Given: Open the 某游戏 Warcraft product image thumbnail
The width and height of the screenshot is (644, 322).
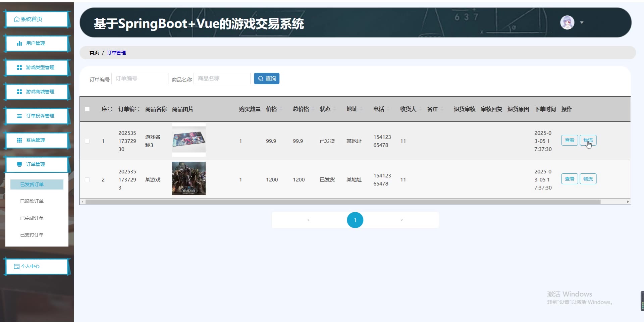Looking at the screenshot, I should point(189,178).
